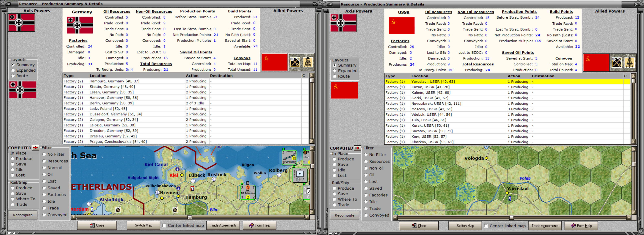Viewport: 644px width, 235px height.
Task: Enable the Oil filter option
Action: tap(44, 175)
